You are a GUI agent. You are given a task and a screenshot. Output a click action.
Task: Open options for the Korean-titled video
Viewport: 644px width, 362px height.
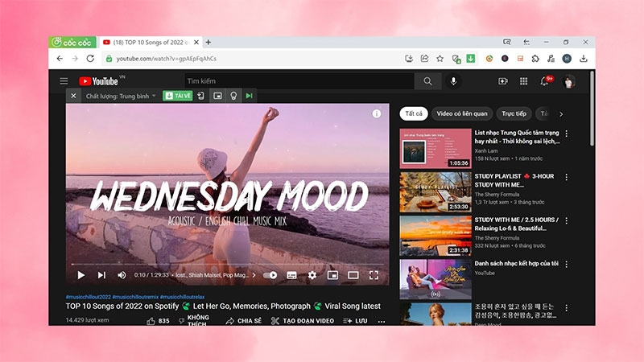click(x=567, y=308)
